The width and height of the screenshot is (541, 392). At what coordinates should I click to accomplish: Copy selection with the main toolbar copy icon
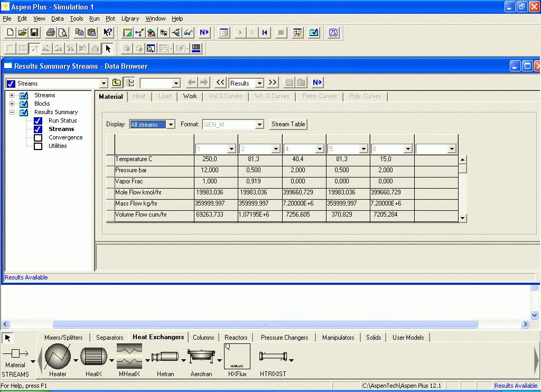tap(79, 32)
